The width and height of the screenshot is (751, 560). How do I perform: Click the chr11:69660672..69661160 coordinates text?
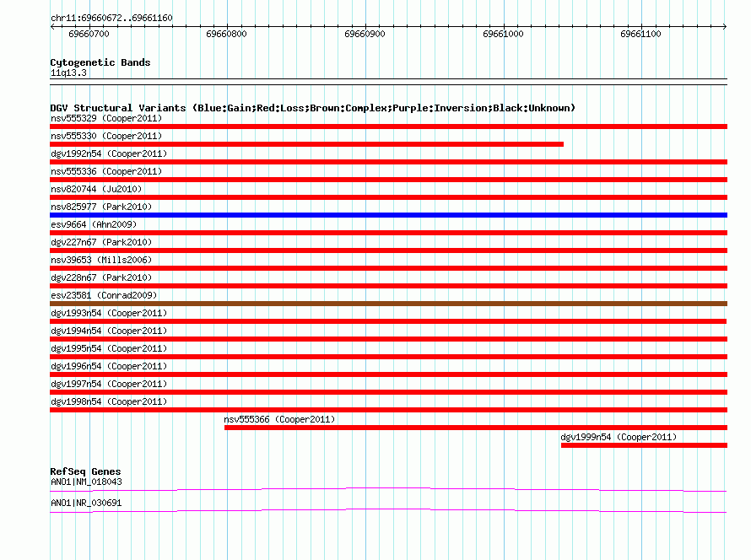pos(111,18)
